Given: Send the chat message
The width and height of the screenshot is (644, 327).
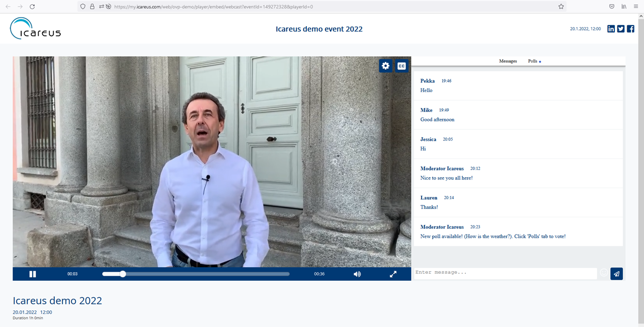Looking at the screenshot, I should pyautogui.click(x=616, y=273).
